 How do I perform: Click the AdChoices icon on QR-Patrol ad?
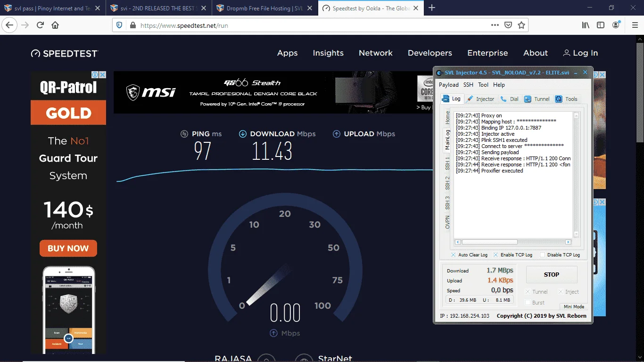(95, 75)
